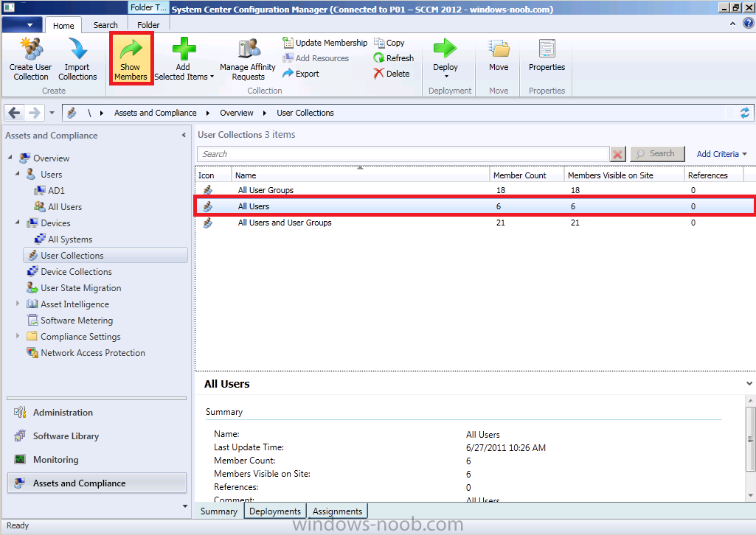Image resolution: width=756 pixels, height=535 pixels.
Task: Open Properties from the ribbon
Action: (547, 55)
